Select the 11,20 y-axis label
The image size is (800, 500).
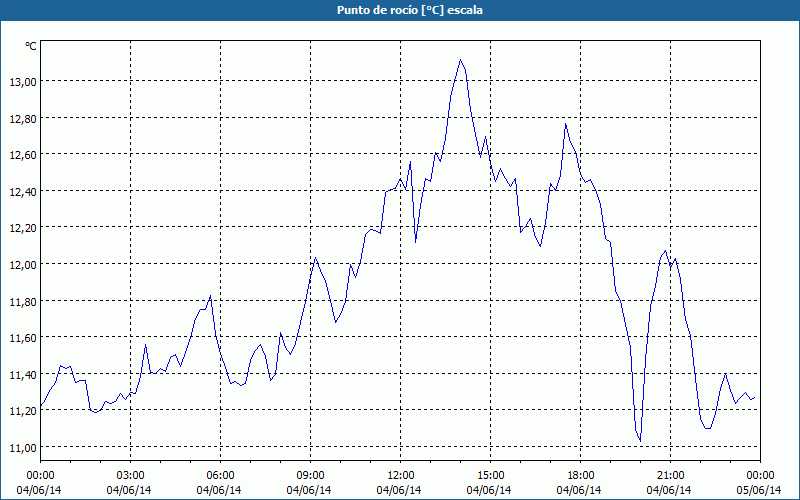click(23, 411)
